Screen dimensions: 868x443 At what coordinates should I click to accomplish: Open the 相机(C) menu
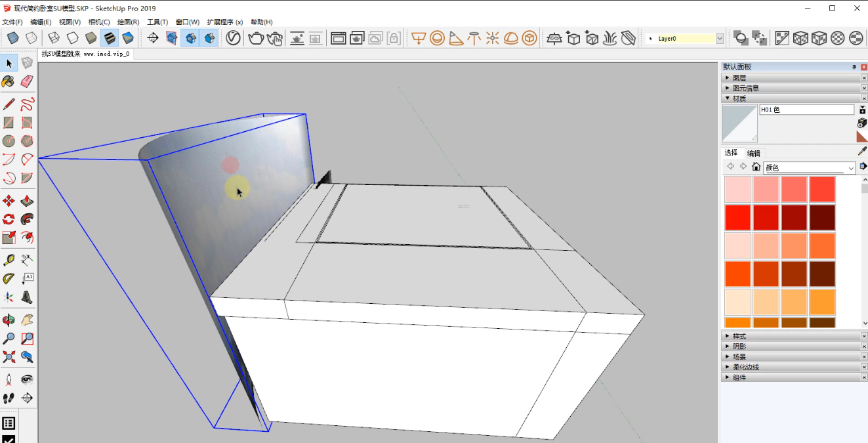[99, 22]
